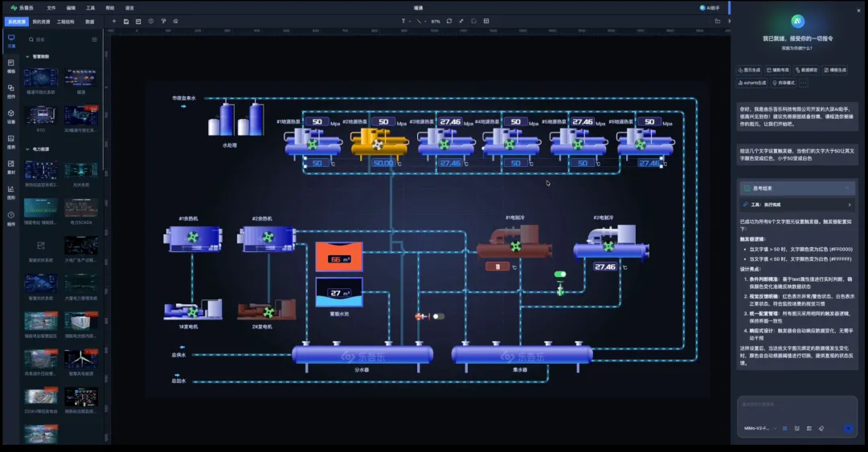
Task: Click the save-as toolbar icon next to save
Action: pyautogui.click(x=138, y=21)
